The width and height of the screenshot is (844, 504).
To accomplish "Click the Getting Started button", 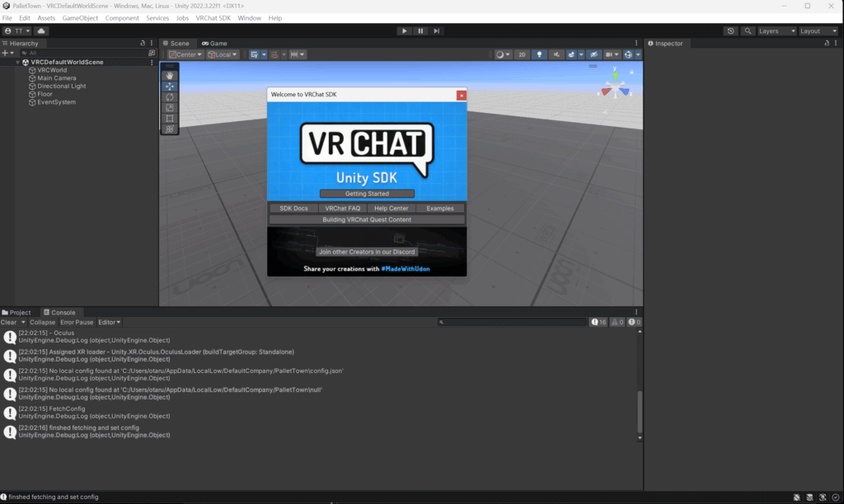I will (x=367, y=194).
